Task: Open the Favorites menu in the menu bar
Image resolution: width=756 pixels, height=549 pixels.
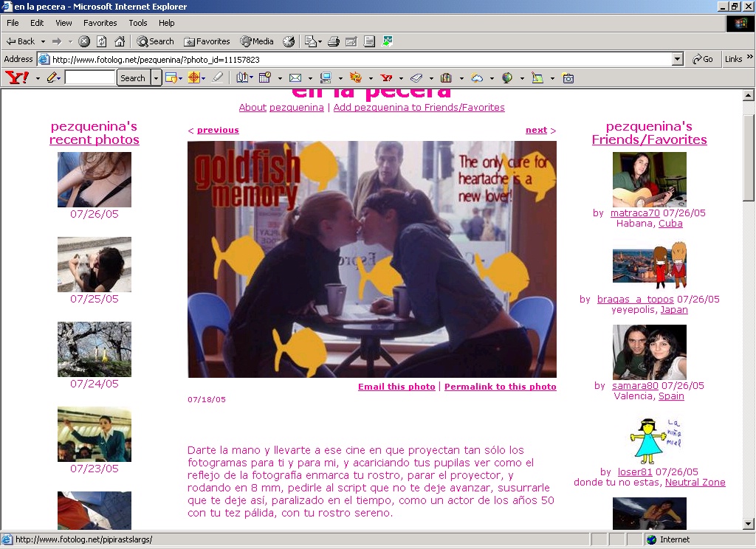Action: (x=100, y=23)
